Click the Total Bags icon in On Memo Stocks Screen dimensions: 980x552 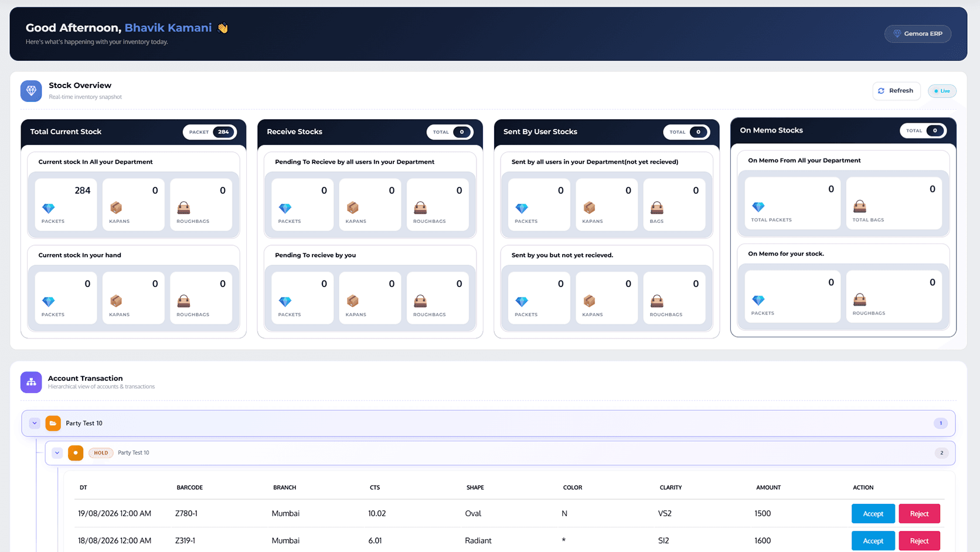pos(860,206)
